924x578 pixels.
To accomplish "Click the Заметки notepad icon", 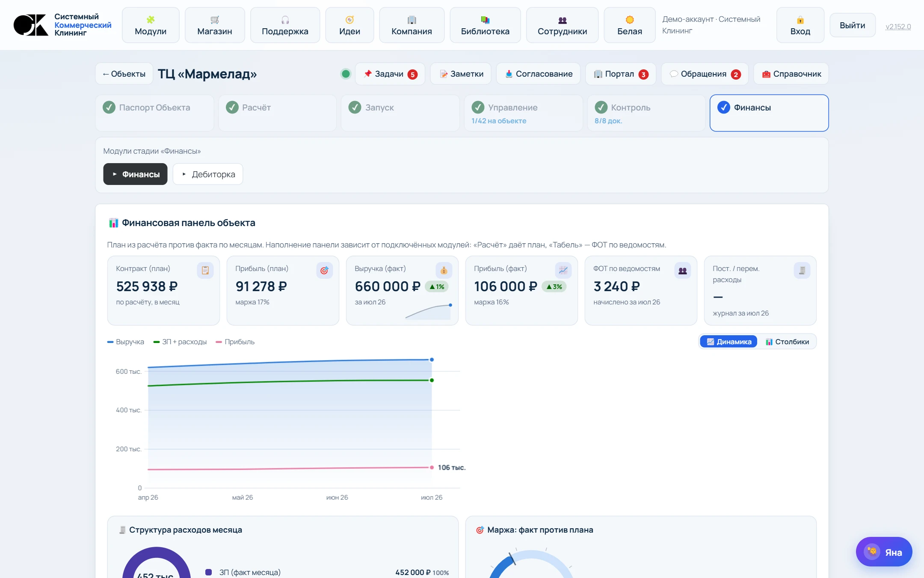I will tap(444, 74).
